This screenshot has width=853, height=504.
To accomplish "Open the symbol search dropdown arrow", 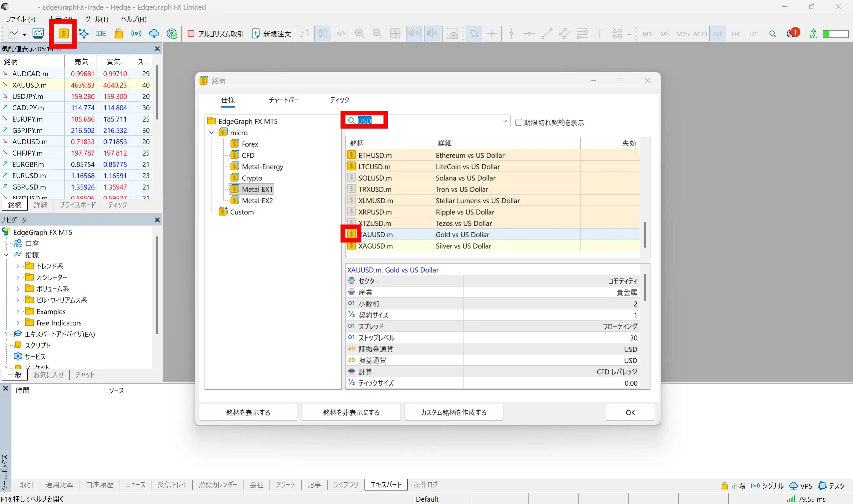I will coord(505,121).
